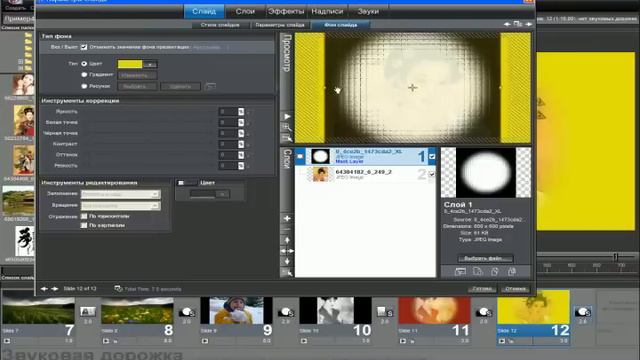Click the bottom icon in layer tools column
Viewport: 640px width, 360px height.
click(287, 273)
